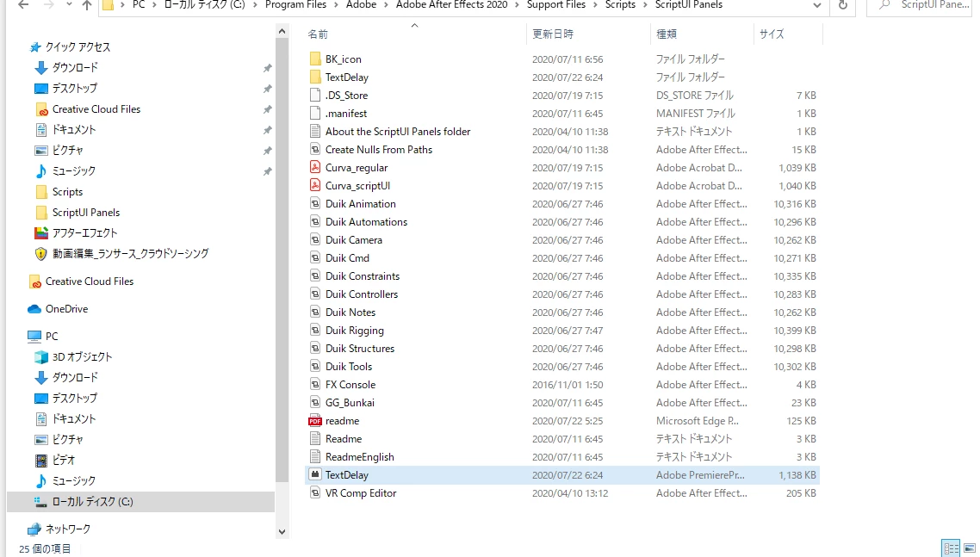Image resolution: width=980 pixels, height=557 pixels.
Task: Click navigation pane scrollbar down arrow
Action: click(282, 532)
